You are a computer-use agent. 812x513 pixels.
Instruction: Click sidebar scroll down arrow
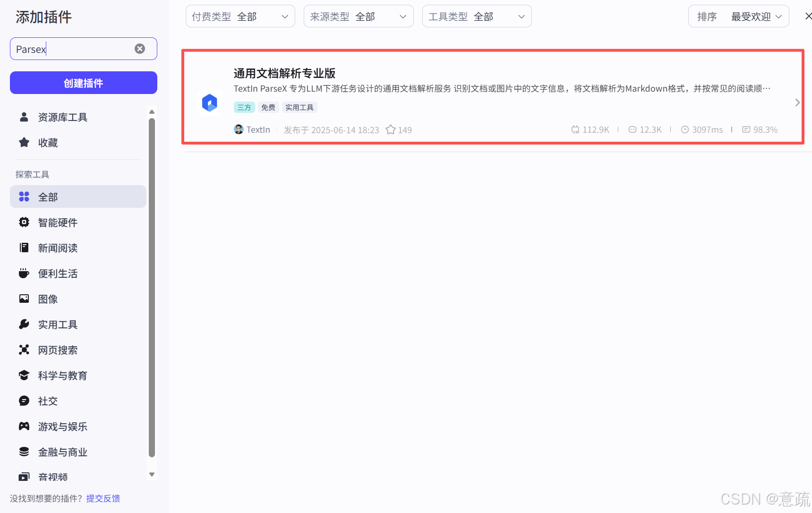(x=152, y=474)
